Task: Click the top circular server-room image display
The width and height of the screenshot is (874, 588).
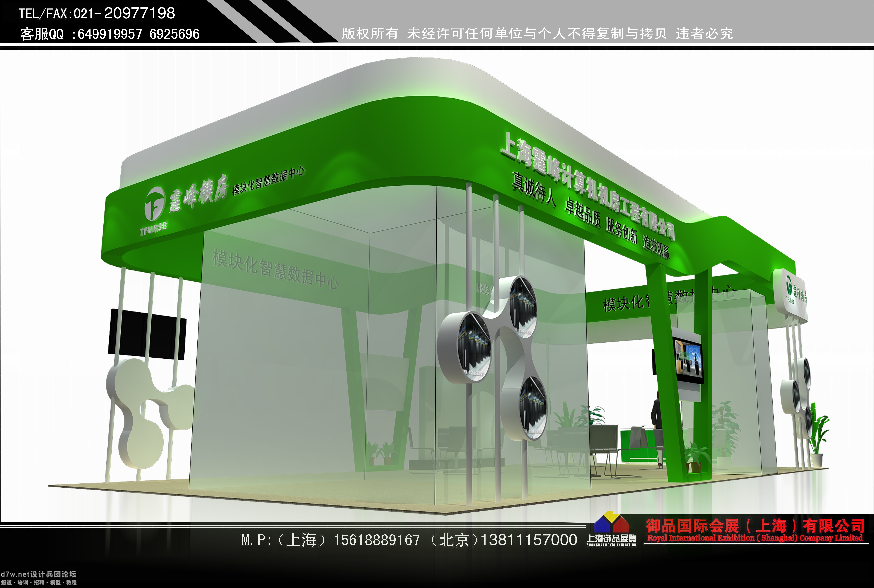Action: pyautogui.click(x=523, y=307)
